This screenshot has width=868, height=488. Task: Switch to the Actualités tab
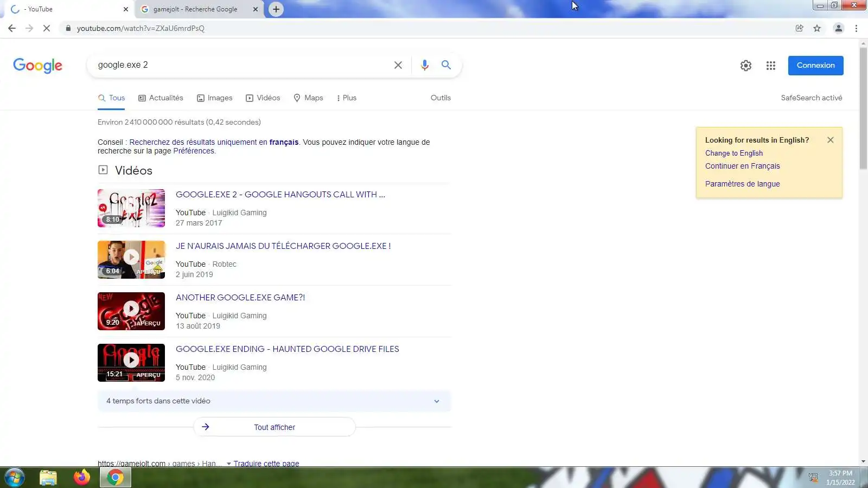161,98
